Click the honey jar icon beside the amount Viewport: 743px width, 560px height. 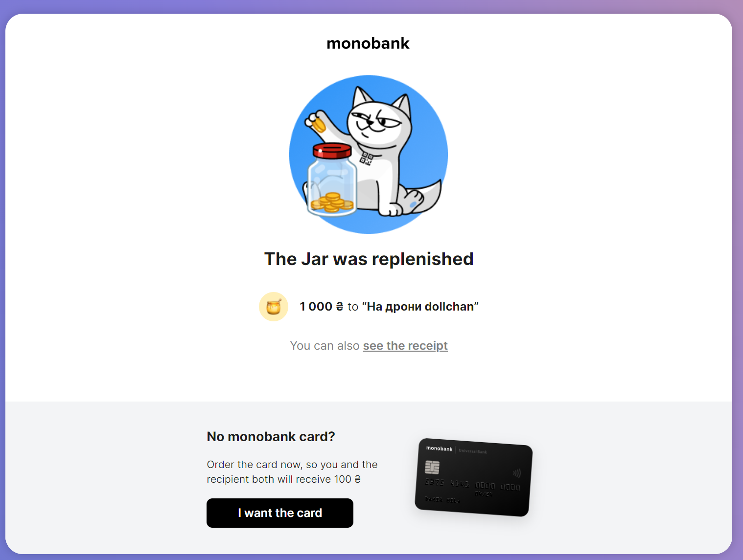[x=274, y=307]
